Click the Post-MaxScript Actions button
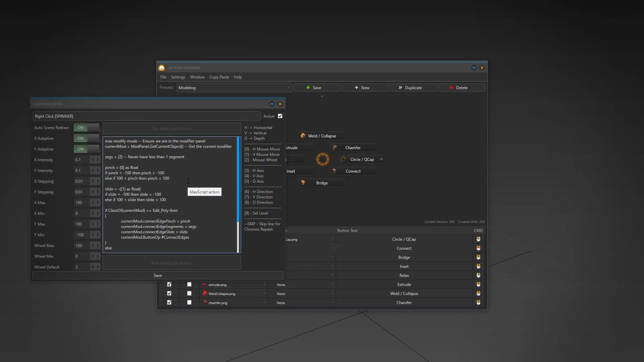 pos(172,263)
